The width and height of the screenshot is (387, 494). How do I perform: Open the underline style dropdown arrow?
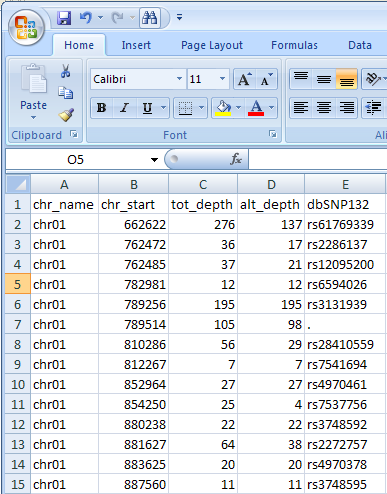163,108
